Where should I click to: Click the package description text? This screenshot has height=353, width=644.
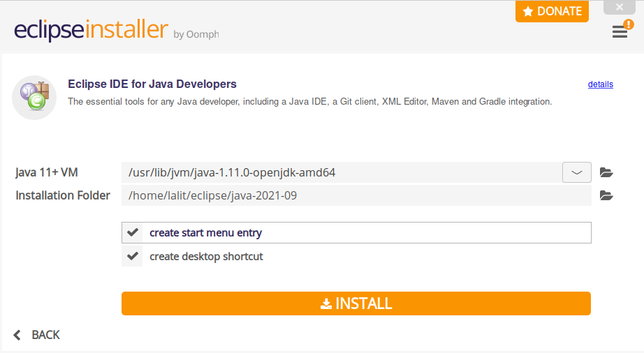pyautogui.click(x=309, y=102)
